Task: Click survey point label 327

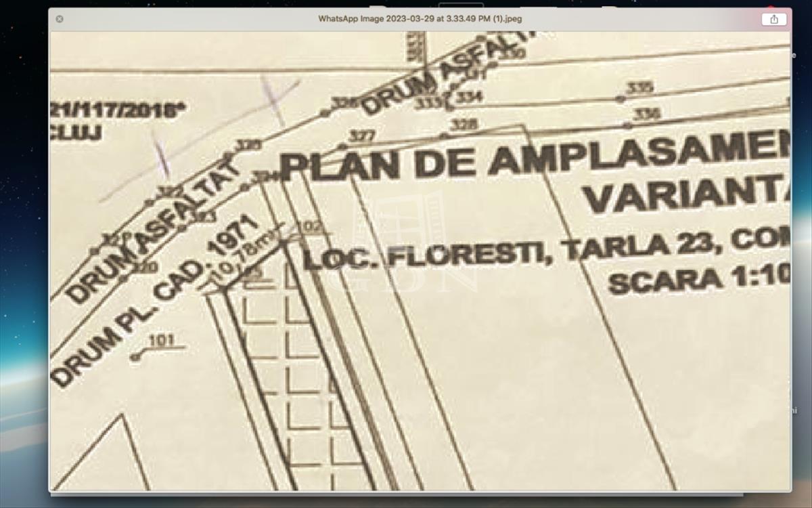Action: click(x=361, y=136)
